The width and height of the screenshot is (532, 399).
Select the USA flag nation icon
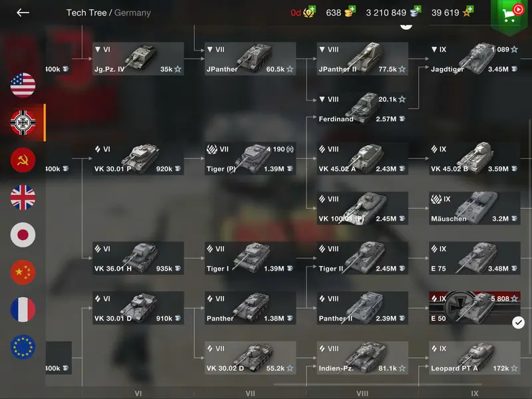23,85
